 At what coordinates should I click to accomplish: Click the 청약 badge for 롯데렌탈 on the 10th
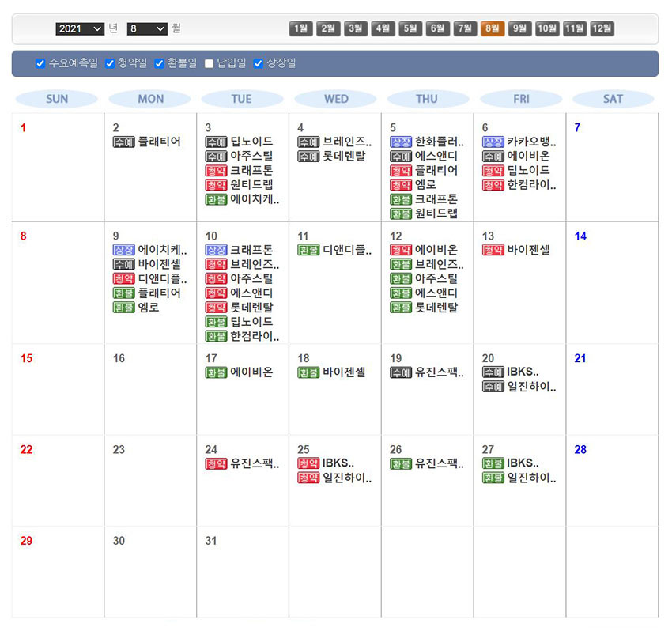coord(216,308)
